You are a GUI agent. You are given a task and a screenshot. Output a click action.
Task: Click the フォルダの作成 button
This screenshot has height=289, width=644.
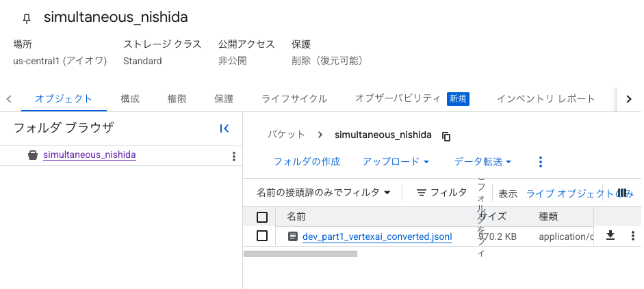pos(307,162)
